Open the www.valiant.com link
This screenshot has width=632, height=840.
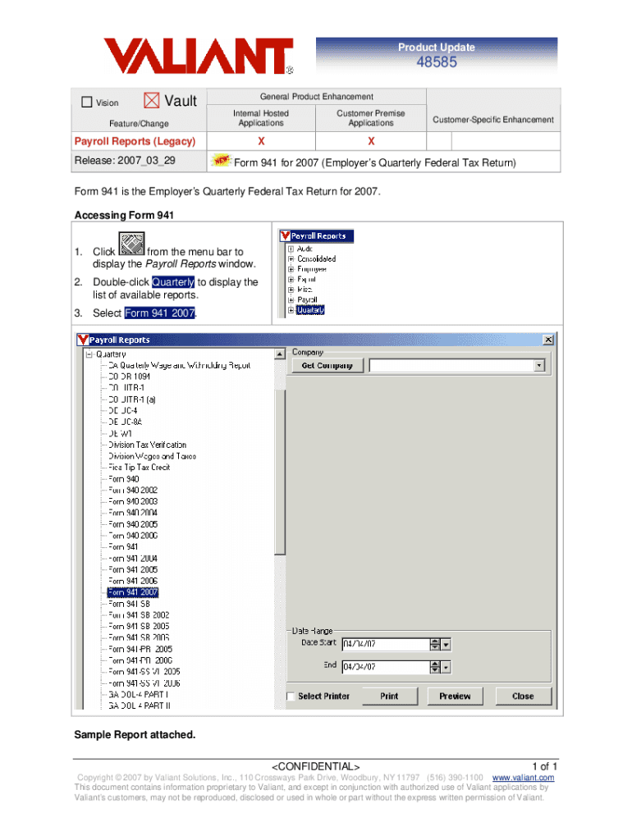pyautogui.click(x=523, y=778)
